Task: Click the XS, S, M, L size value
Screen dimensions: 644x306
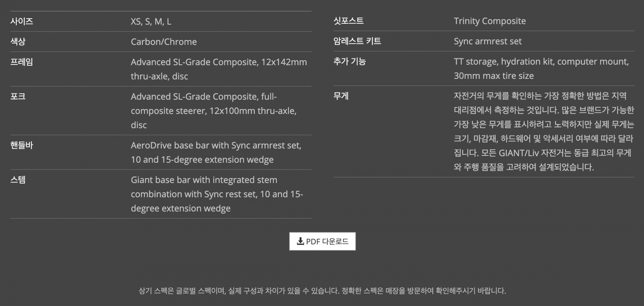Action: click(x=151, y=22)
